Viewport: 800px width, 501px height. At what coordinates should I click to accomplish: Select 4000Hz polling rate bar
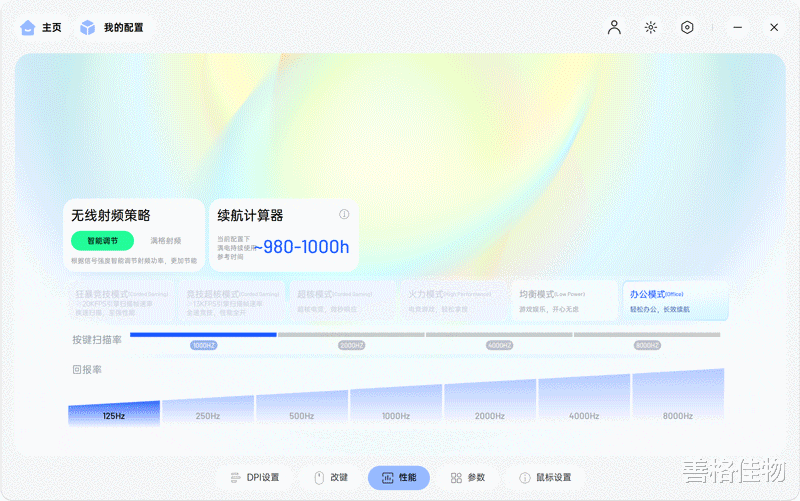584,398
